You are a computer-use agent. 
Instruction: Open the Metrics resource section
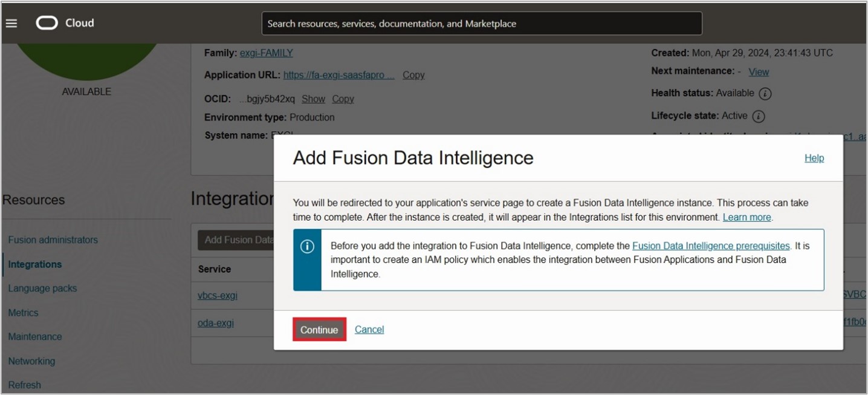[x=23, y=313]
